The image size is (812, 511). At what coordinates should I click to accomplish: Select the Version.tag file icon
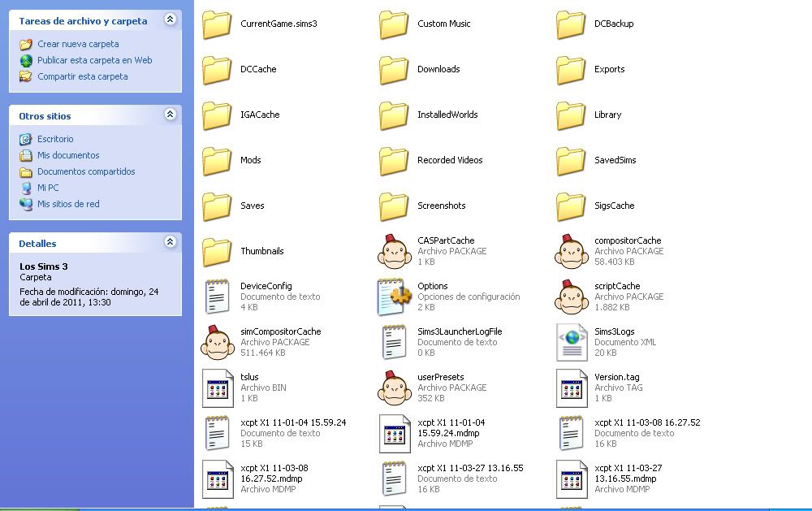click(571, 388)
